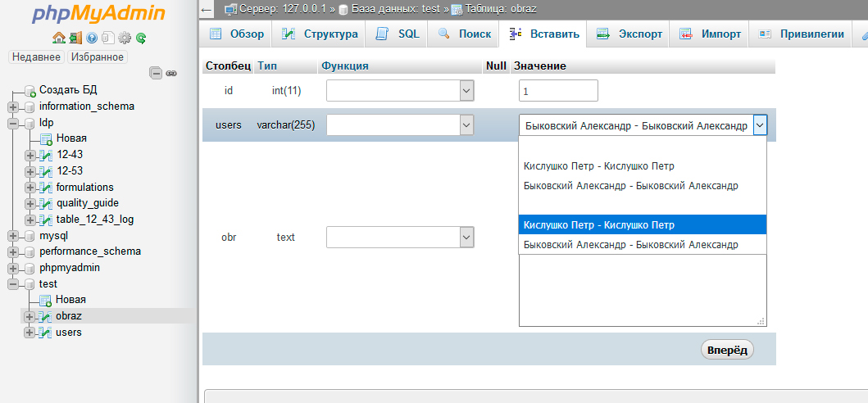Select highlighted Кислушко Петр option
868x403 pixels.
(642, 224)
